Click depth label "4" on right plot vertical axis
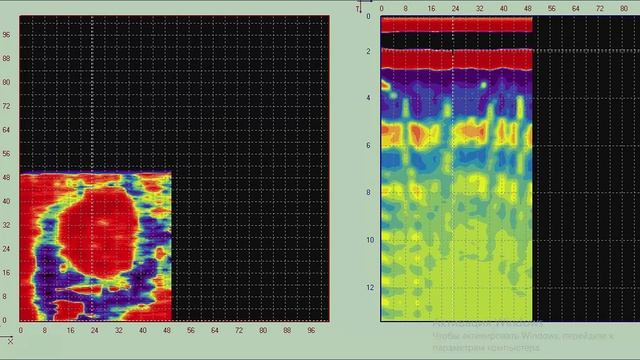The image size is (640, 360). [x=369, y=98]
